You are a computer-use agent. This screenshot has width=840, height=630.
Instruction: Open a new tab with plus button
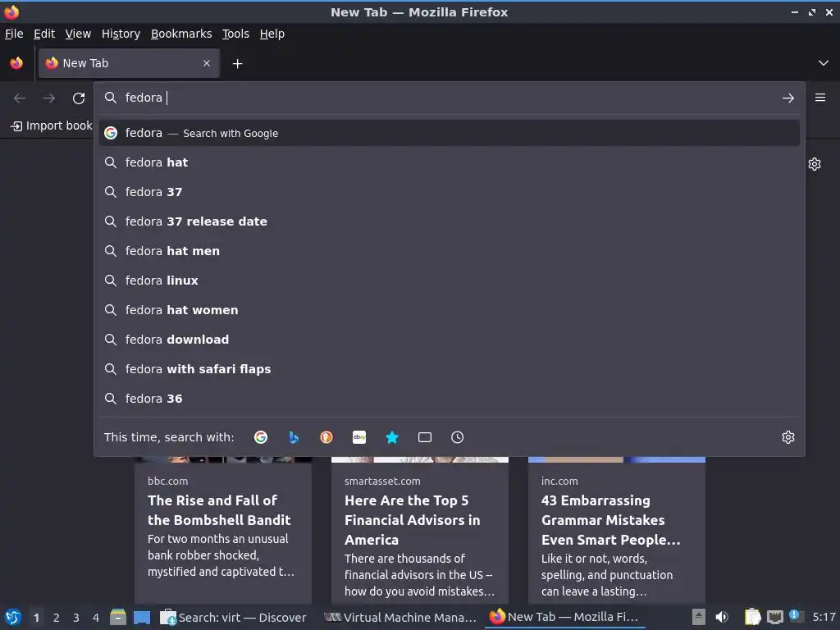click(237, 64)
